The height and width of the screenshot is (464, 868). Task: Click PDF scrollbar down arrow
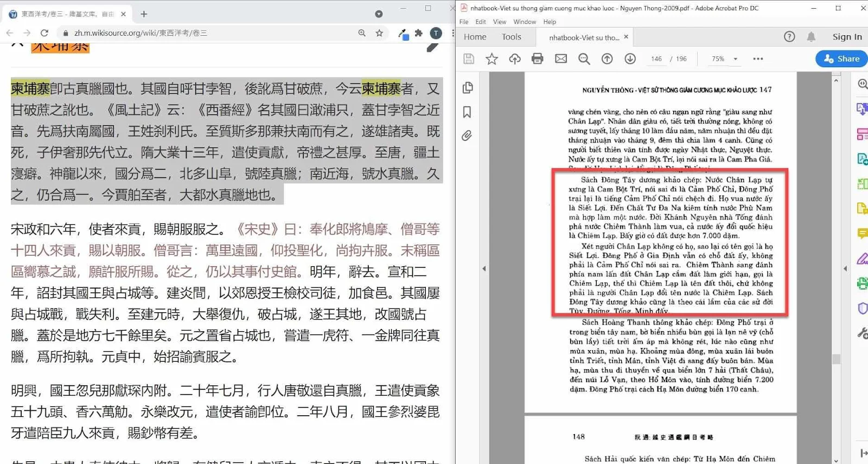tap(836, 461)
